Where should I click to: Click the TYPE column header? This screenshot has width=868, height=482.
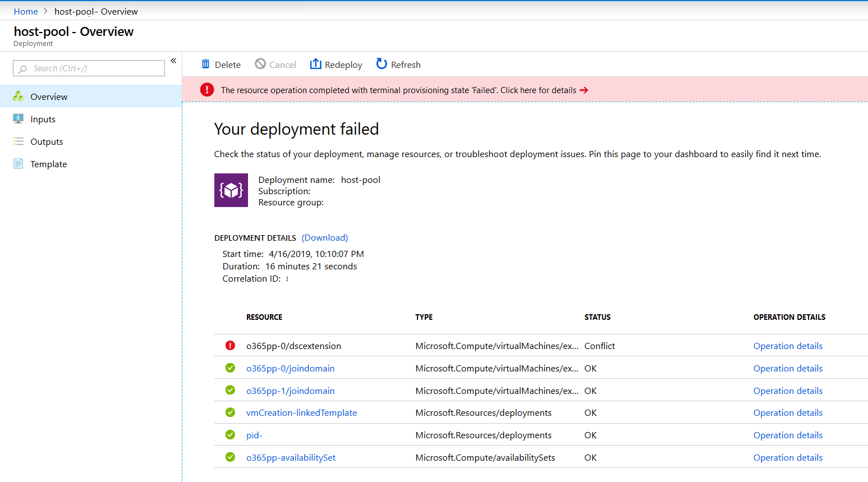point(424,317)
